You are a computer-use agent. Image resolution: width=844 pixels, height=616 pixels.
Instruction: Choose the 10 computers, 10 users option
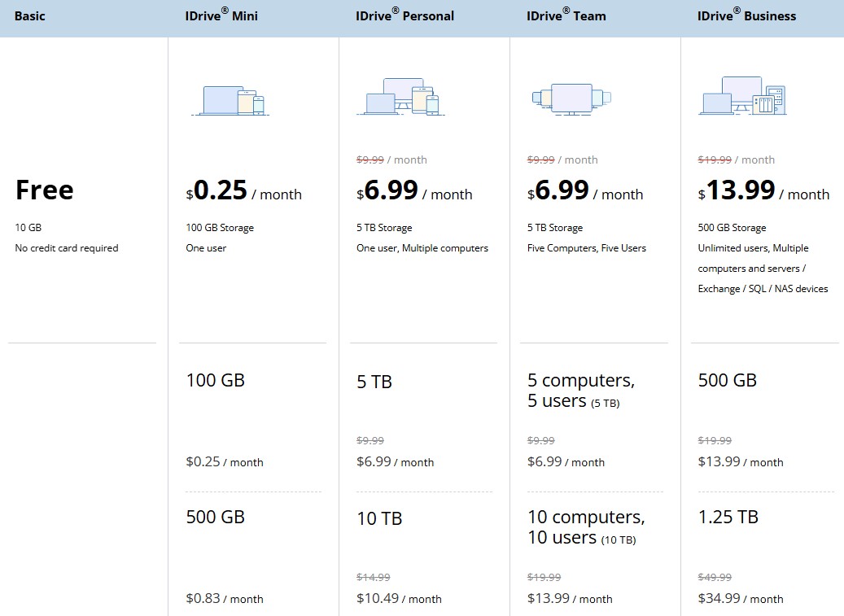click(x=586, y=527)
